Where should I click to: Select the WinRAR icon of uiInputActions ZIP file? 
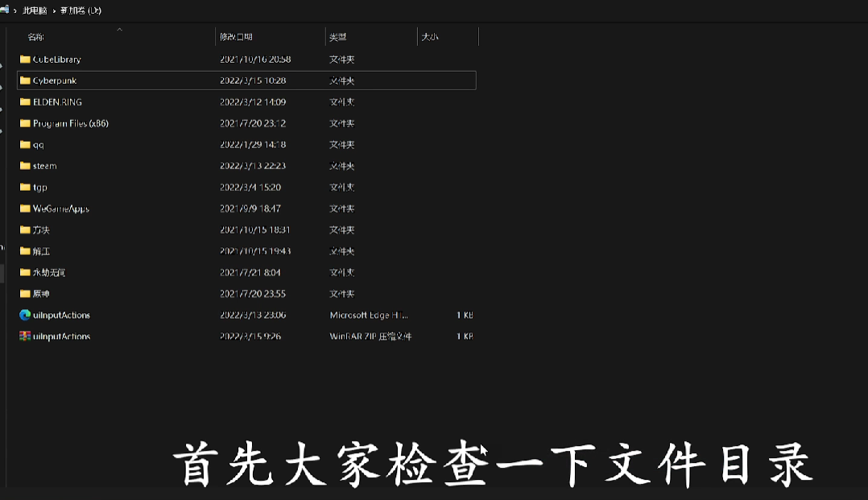click(25, 337)
